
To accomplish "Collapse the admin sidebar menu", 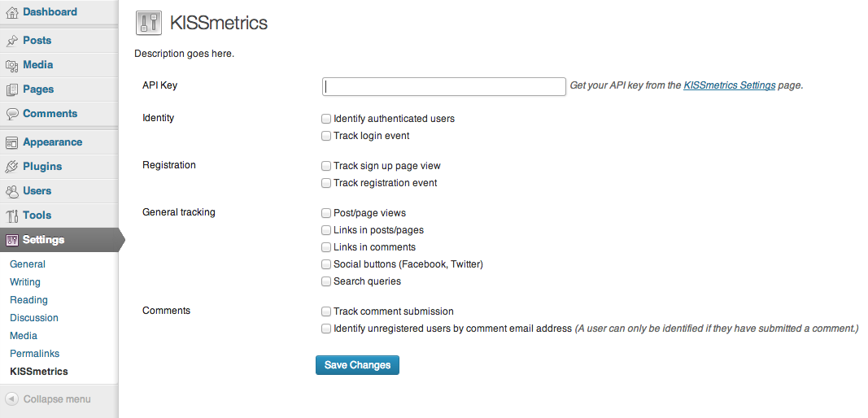I will point(49,399).
